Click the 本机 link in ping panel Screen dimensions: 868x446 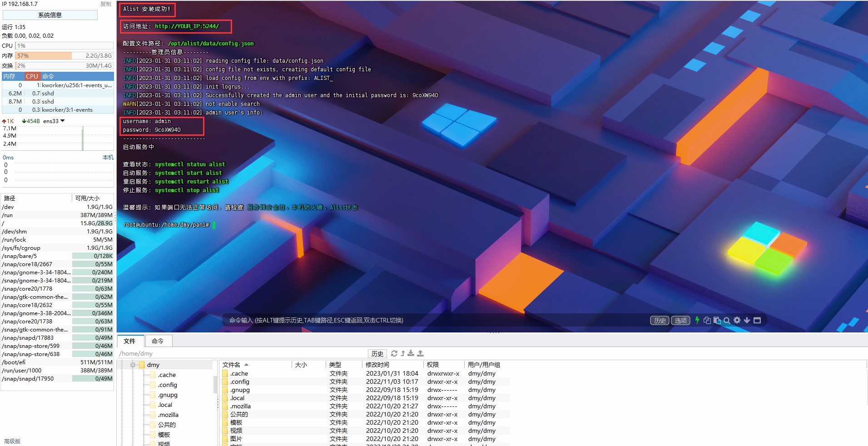point(108,157)
